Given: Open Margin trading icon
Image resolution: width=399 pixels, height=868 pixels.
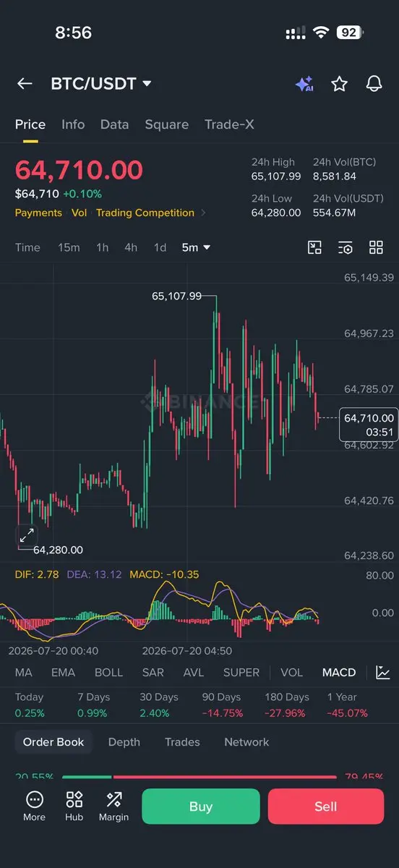Looking at the screenshot, I should 113,806.
